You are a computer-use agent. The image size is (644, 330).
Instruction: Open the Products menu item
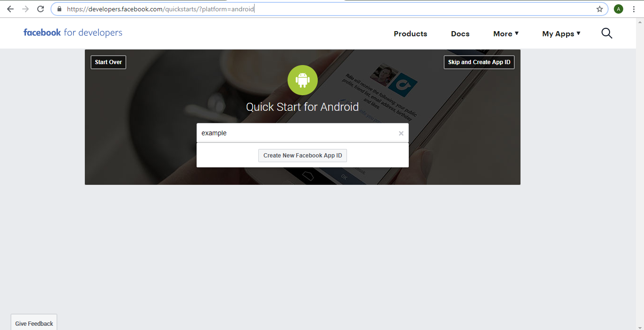tap(411, 33)
